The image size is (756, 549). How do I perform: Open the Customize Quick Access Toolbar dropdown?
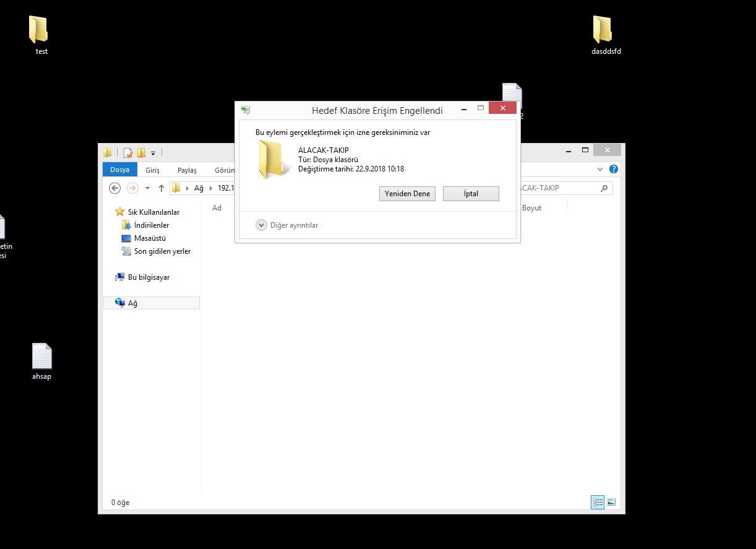click(x=153, y=153)
